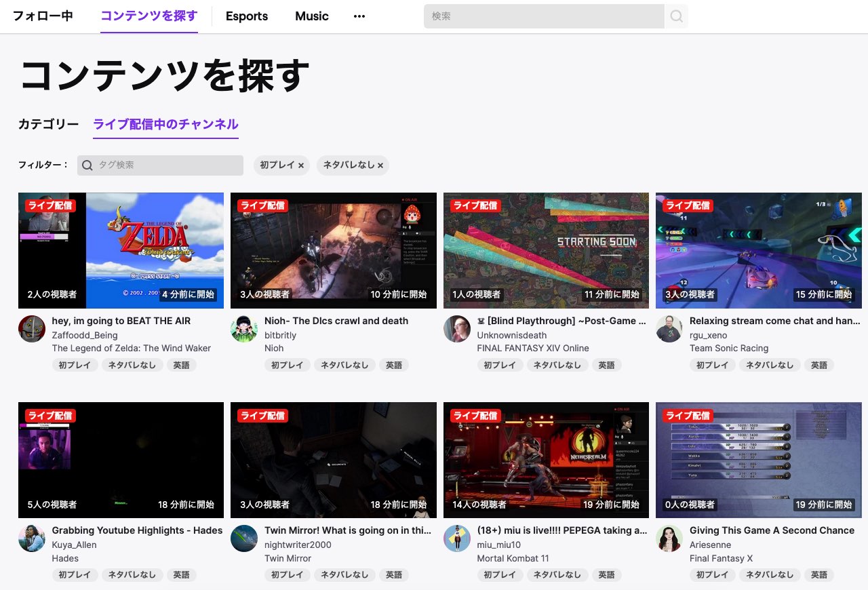Screen dimensions: 868x590
Task: Open Nioh stream thumbnail
Action: click(334, 251)
